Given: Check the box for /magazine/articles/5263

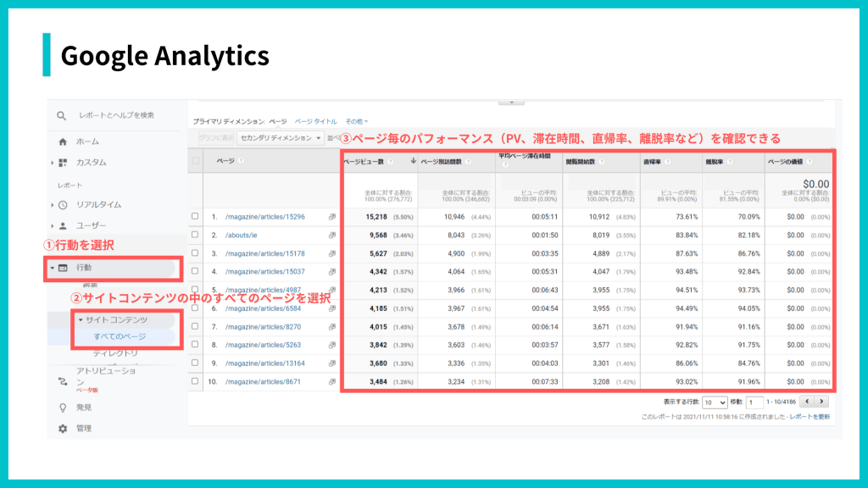Looking at the screenshot, I should click(x=195, y=344).
